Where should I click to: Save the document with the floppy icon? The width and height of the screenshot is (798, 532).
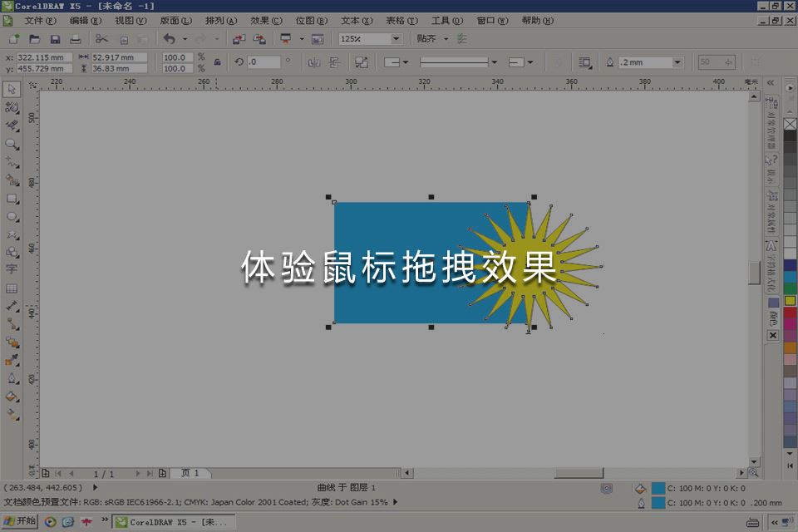click(55, 39)
